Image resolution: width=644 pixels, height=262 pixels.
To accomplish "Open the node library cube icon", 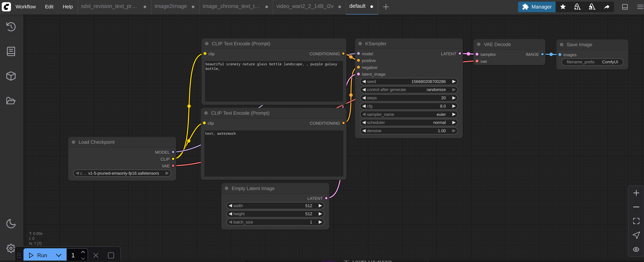I will (11, 76).
